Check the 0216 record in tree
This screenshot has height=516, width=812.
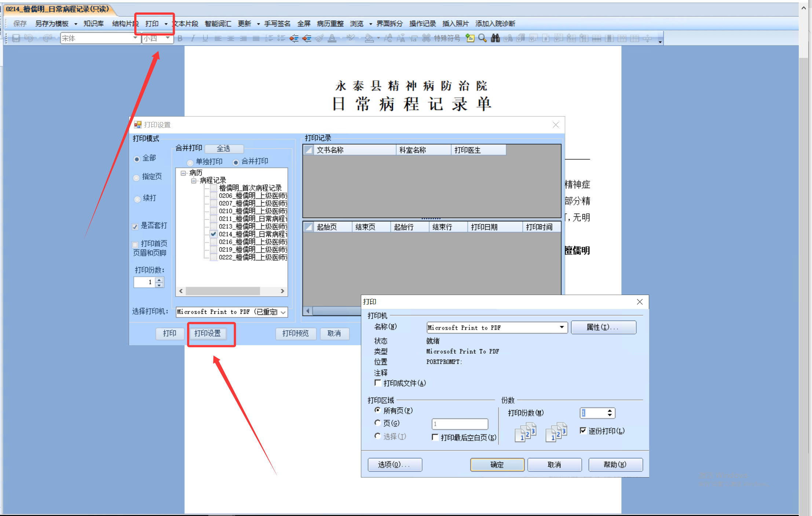[x=213, y=242]
